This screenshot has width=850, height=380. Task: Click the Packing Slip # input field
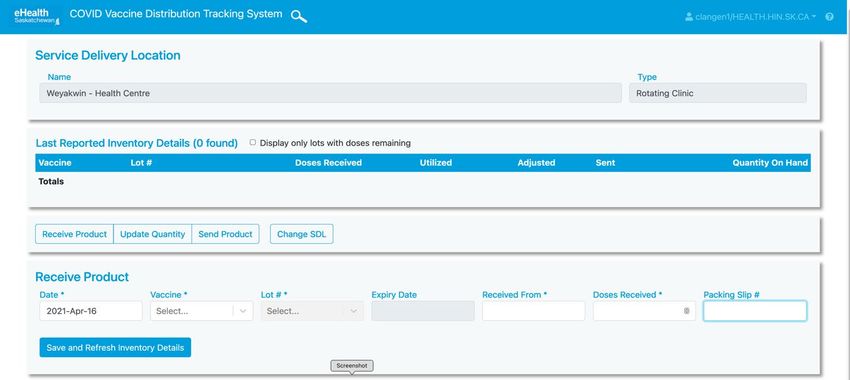click(x=755, y=311)
